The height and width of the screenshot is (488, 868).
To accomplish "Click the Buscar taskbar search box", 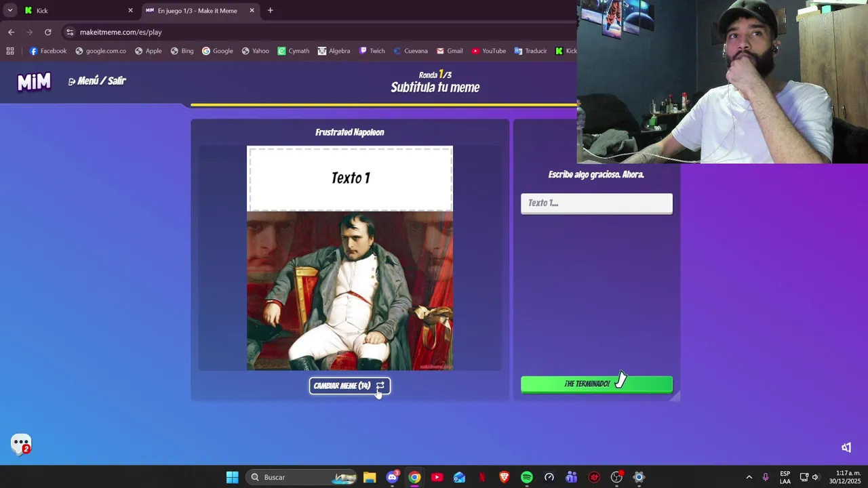I will pos(302,477).
